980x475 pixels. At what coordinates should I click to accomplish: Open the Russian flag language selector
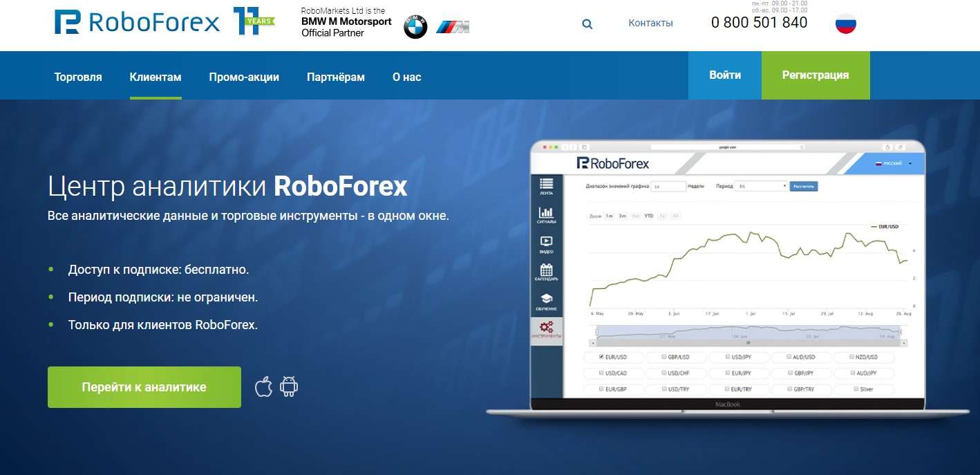point(846,24)
